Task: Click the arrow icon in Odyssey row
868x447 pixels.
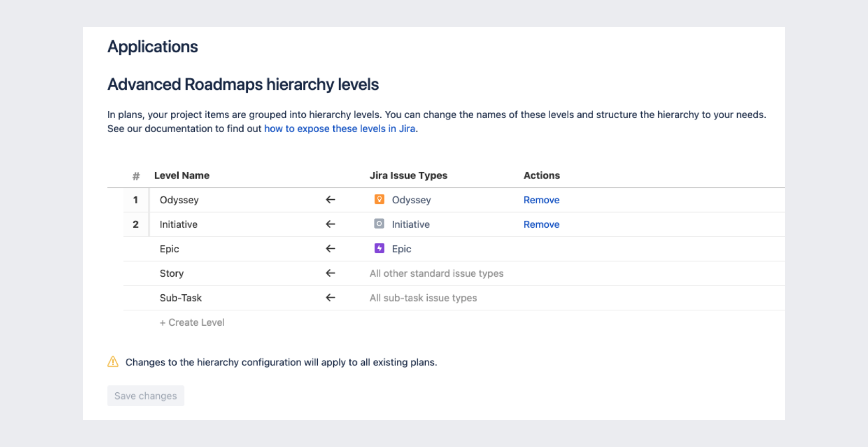Action: tap(331, 200)
